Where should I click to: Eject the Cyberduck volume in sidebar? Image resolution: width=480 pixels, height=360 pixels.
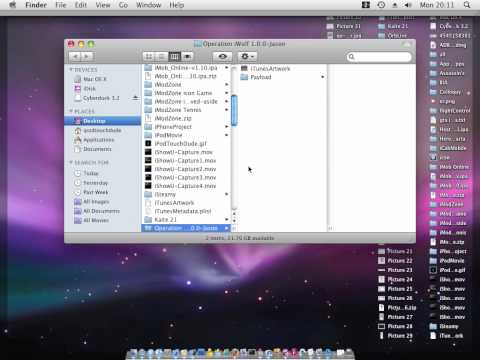pos(135,98)
